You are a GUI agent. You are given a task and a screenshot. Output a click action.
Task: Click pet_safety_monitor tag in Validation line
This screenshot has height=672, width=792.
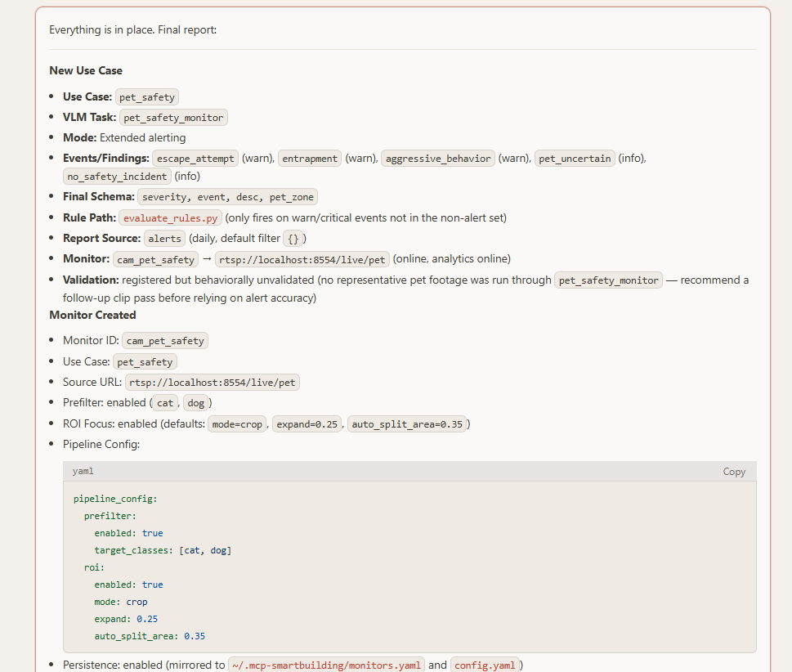[x=608, y=280]
